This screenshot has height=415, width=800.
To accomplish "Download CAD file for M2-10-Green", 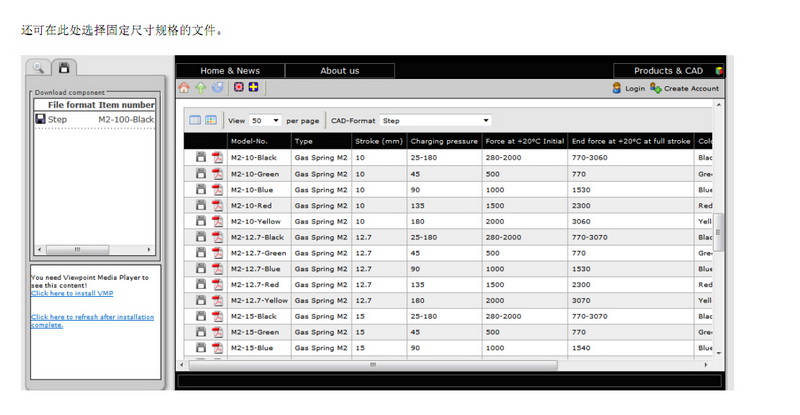I will 201,174.
